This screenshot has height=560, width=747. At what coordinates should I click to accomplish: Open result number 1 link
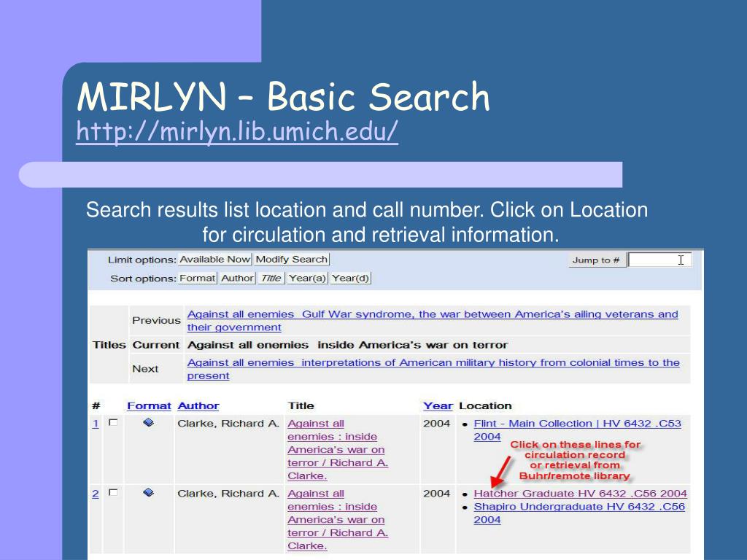click(96, 424)
